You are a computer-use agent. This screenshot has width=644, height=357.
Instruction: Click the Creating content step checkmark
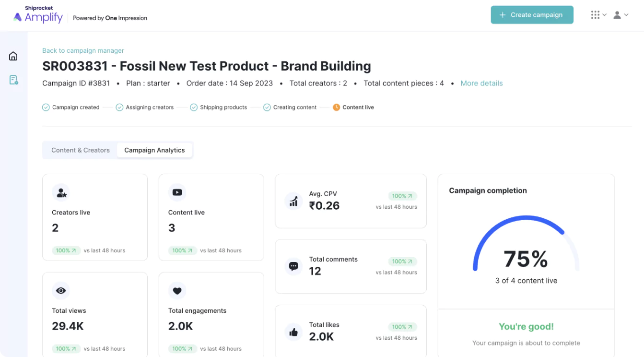click(x=267, y=107)
